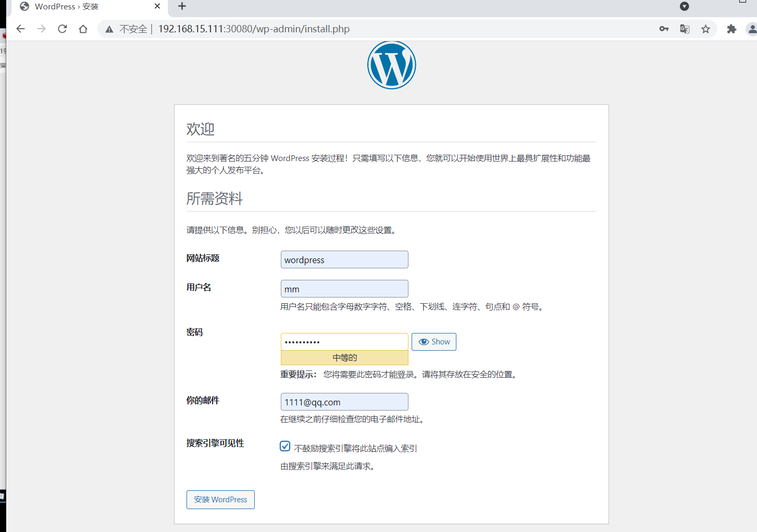
Task: Open new tab with plus button
Action: [x=182, y=6]
